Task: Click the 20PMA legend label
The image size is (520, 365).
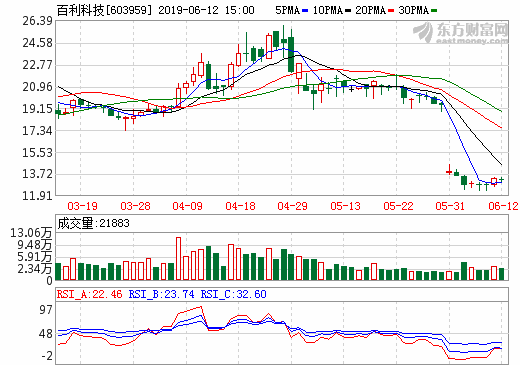Action: tap(370, 10)
